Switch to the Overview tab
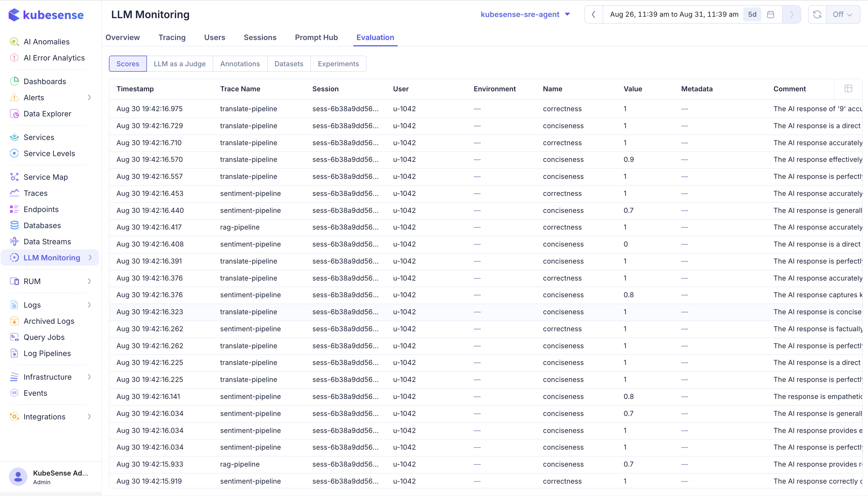This screenshot has height=496, width=868. (x=123, y=37)
